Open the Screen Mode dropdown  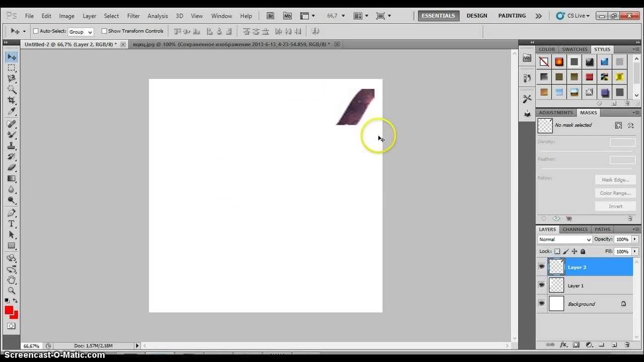(x=384, y=16)
